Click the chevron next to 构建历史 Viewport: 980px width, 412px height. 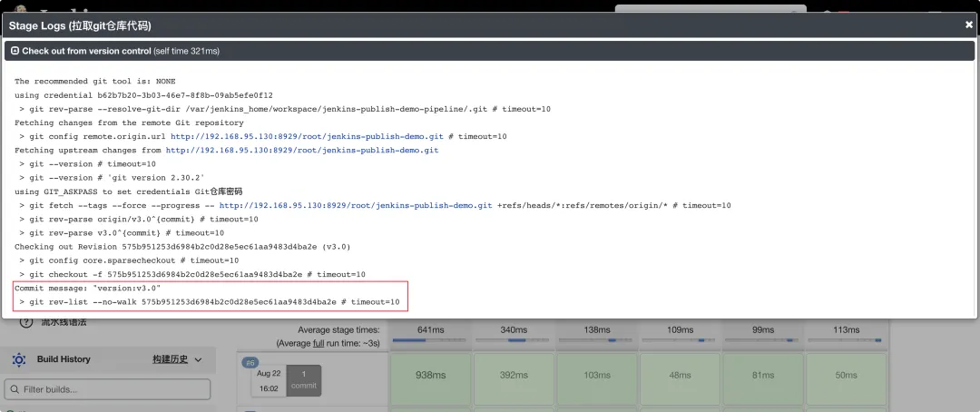tap(198, 359)
